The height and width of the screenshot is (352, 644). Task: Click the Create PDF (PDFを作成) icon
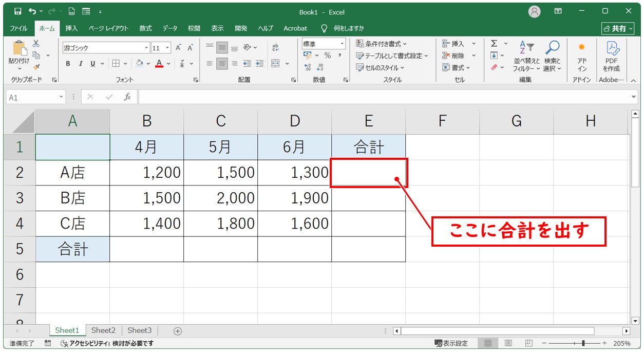(612, 56)
